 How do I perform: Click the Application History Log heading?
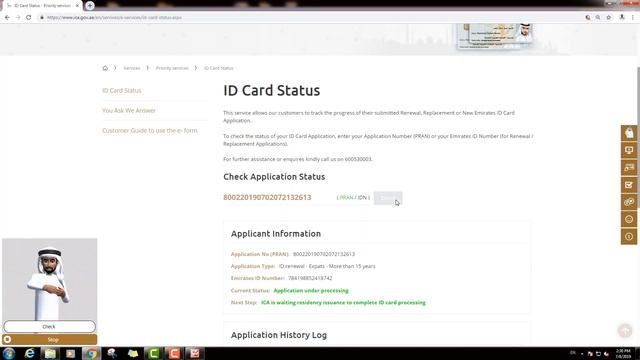point(279,335)
